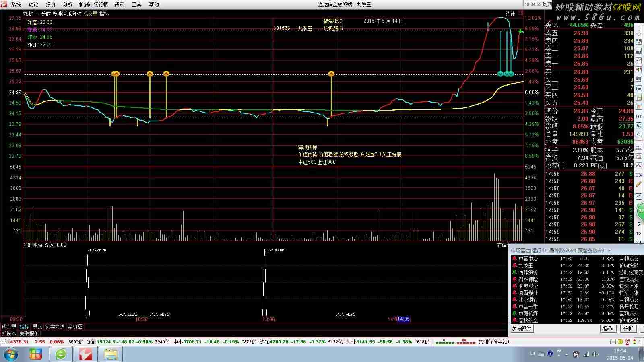
Task: Click the circle icon in right sidebar
Action: coord(638,134)
